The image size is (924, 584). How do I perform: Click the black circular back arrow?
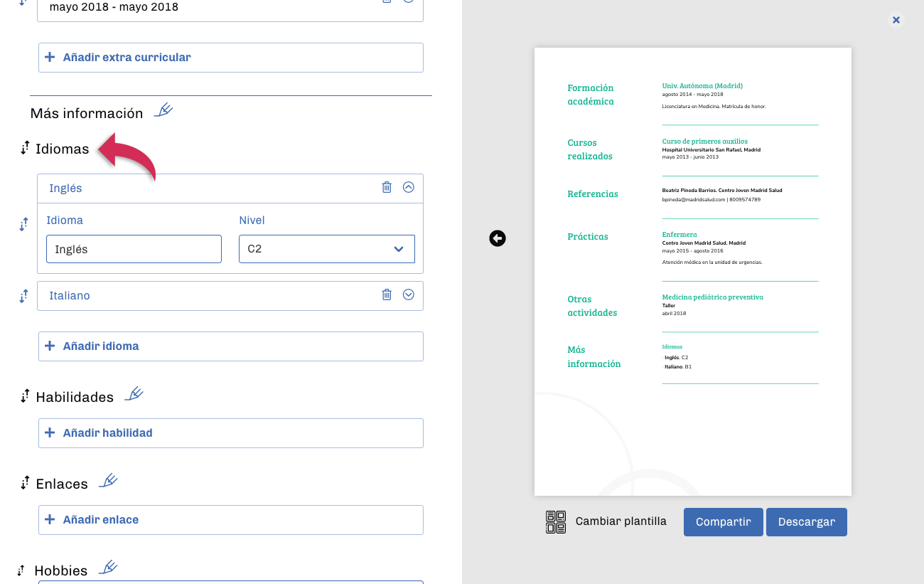498,238
